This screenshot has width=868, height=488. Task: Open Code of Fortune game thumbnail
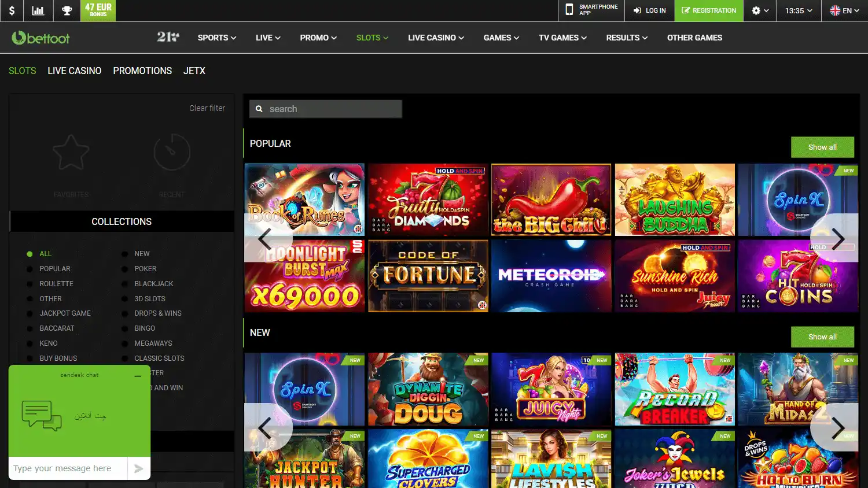pyautogui.click(x=428, y=276)
